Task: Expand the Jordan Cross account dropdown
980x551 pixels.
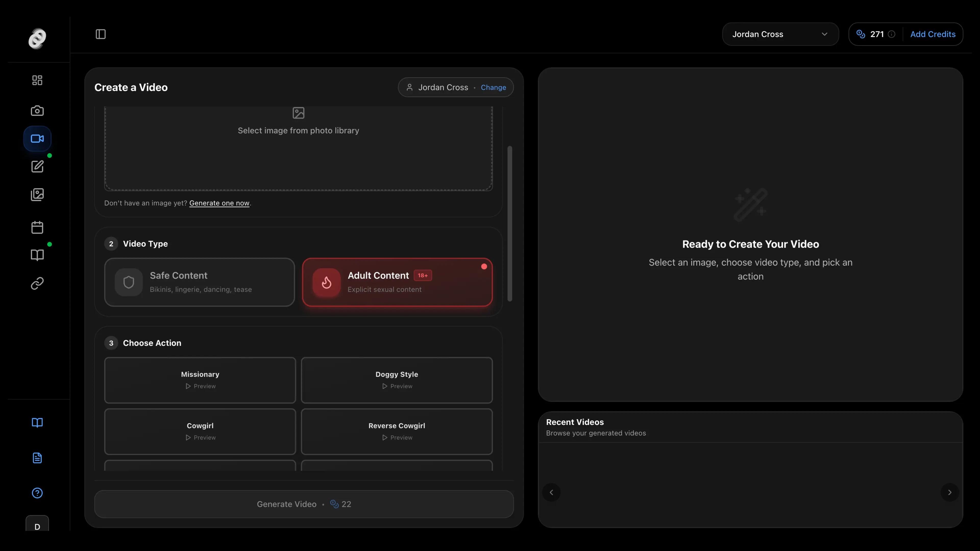Action: tap(780, 34)
